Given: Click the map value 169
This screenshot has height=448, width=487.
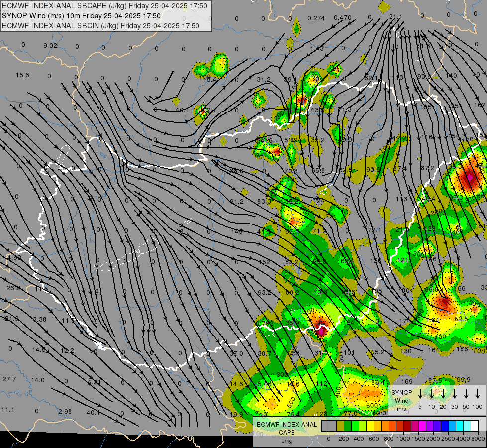Looking at the screenshot, I should 407,381.
